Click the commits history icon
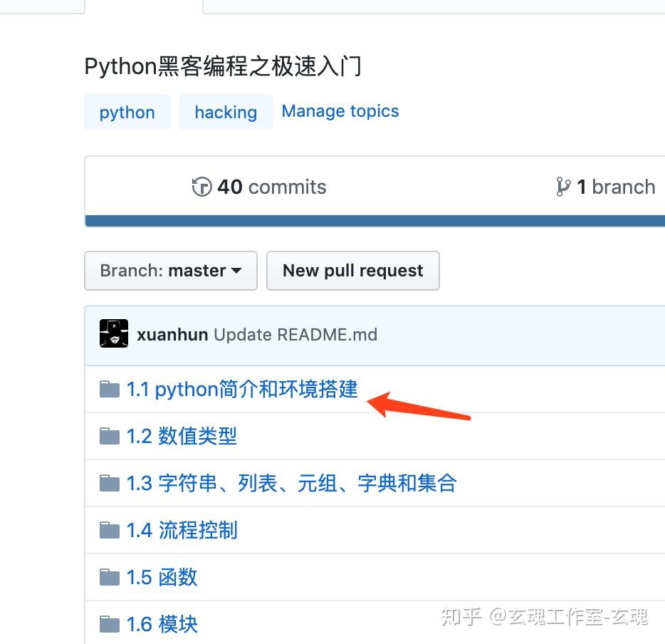Screen dimensions: 665x644 click(203, 187)
